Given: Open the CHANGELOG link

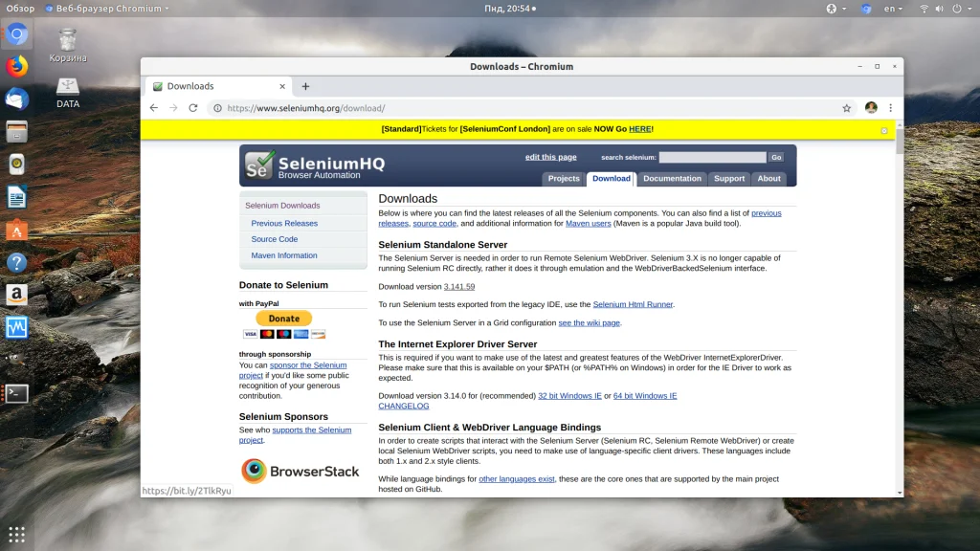Looking at the screenshot, I should coord(404,406).
